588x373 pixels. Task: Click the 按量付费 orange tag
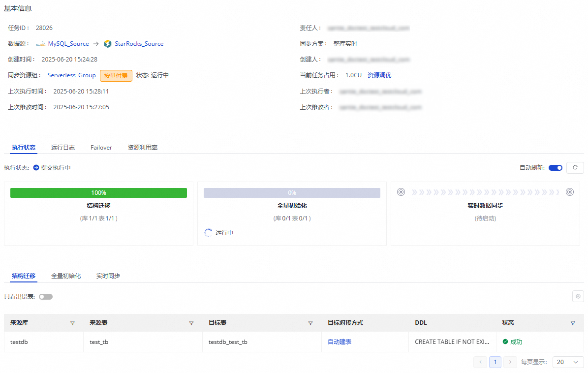116,76
